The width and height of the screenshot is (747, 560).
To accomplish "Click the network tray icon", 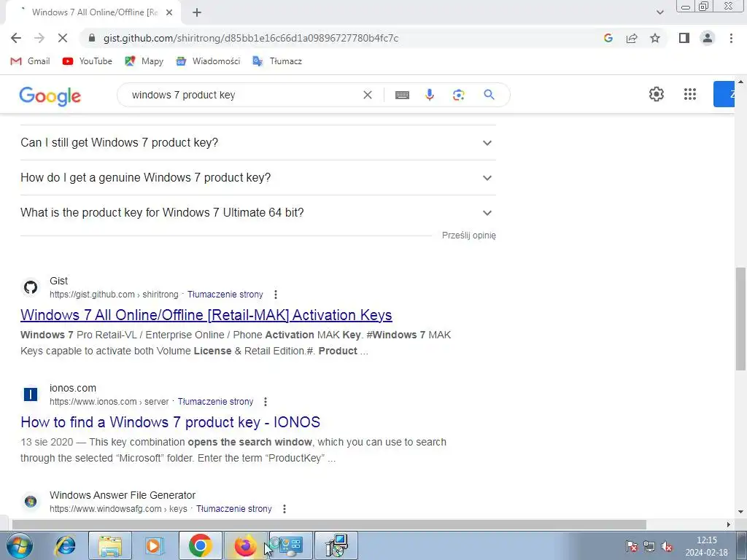I will point(649,547).
